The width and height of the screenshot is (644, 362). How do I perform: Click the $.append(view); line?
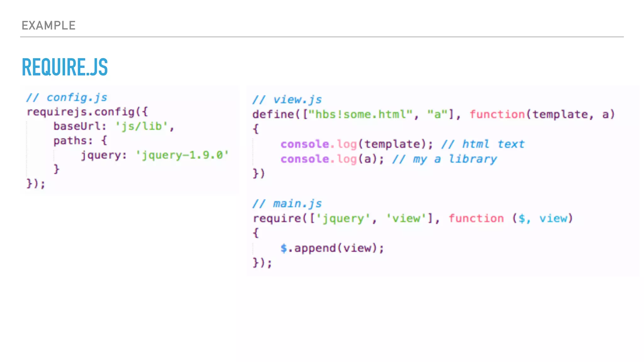(332, 248)
